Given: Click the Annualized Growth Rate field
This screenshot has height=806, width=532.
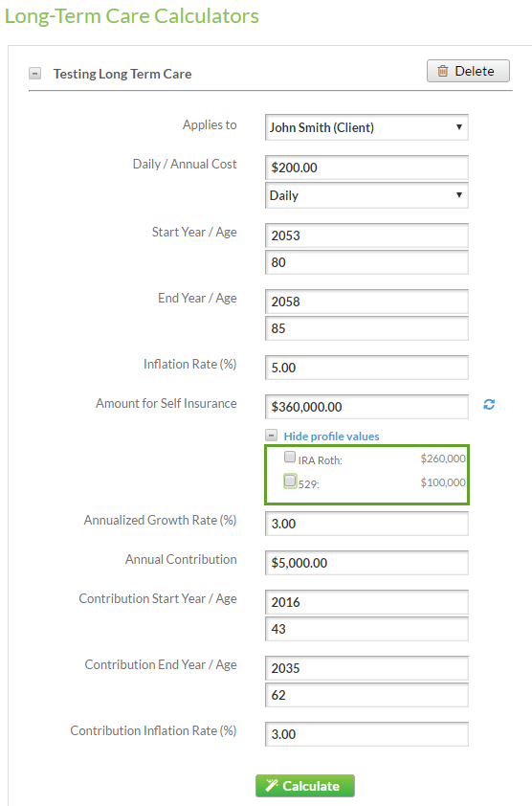Looking at the screenshot, I should point(366,524).
